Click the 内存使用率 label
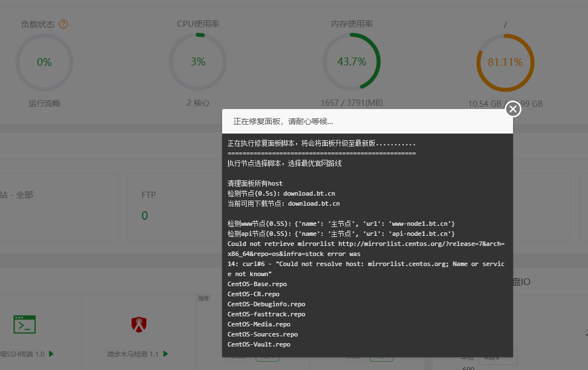 (352, 24)
